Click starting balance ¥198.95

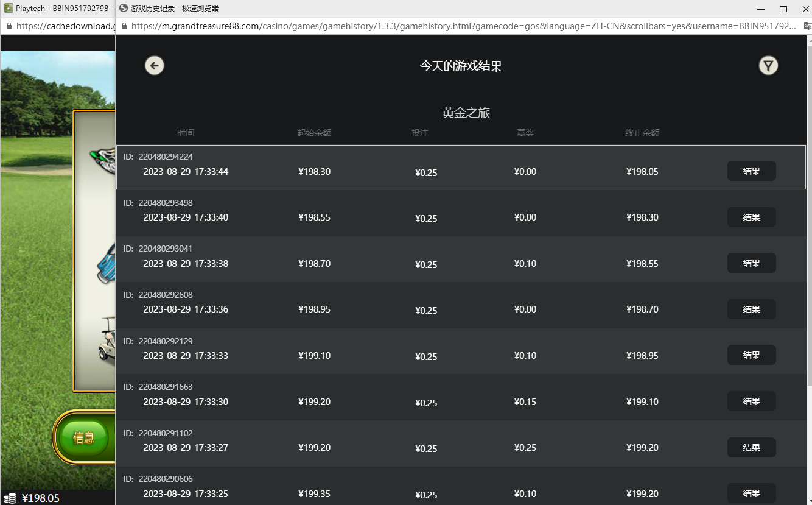click(x=314, y=309)
